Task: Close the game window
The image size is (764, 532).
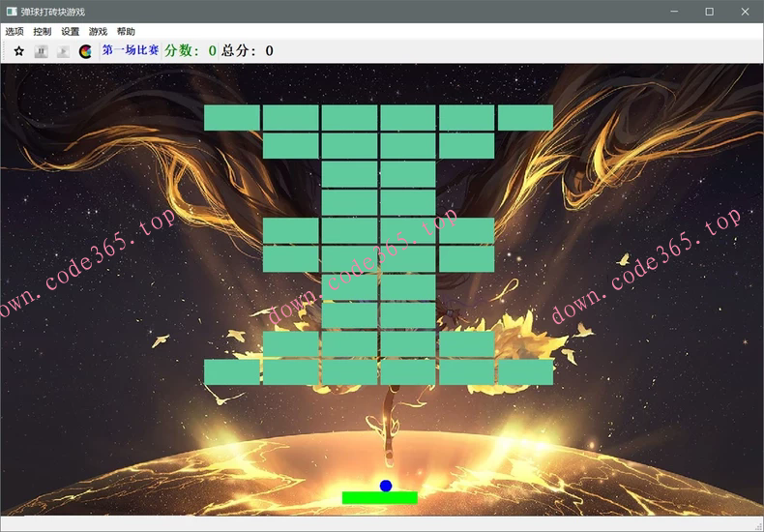Action: (745, 12)
